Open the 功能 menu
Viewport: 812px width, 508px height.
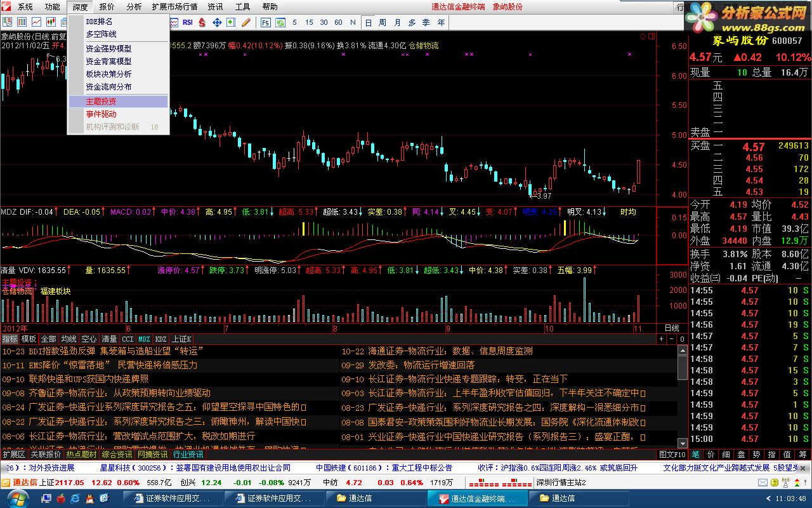coord(53,7)
